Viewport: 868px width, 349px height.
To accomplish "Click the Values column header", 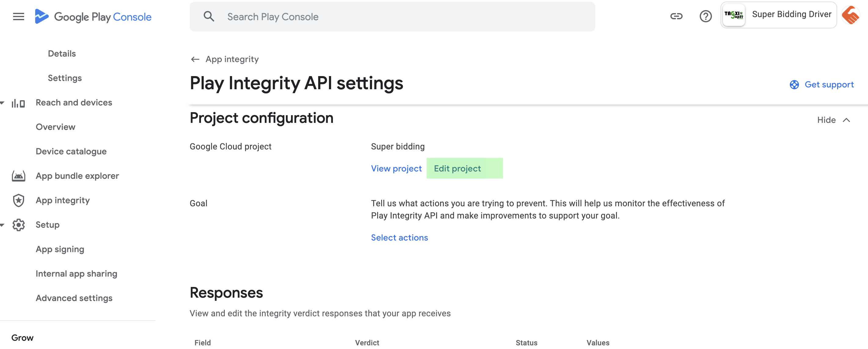I will coord(598,343).
